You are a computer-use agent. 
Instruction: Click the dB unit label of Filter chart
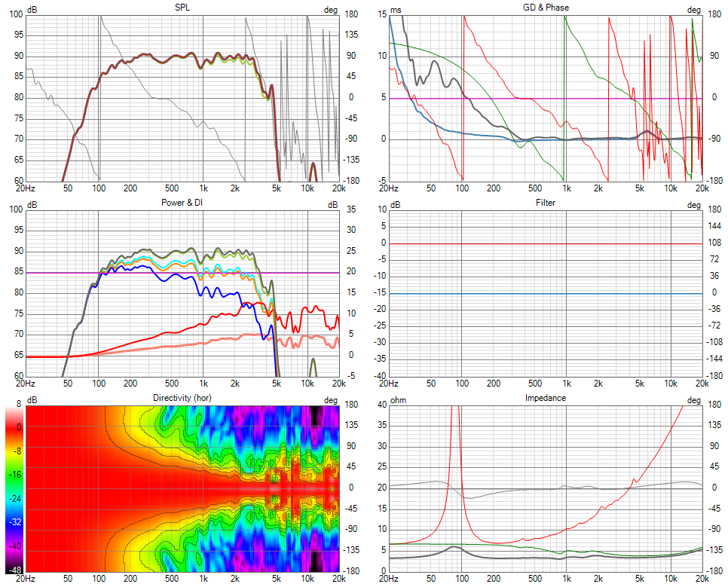pyautogui.click(x=395, y=205)
